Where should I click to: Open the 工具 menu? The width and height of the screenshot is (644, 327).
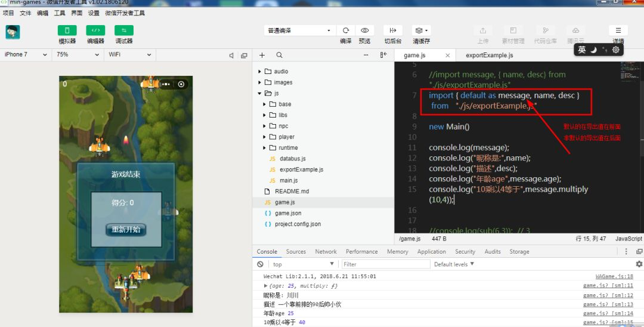(x=60, y=13)
